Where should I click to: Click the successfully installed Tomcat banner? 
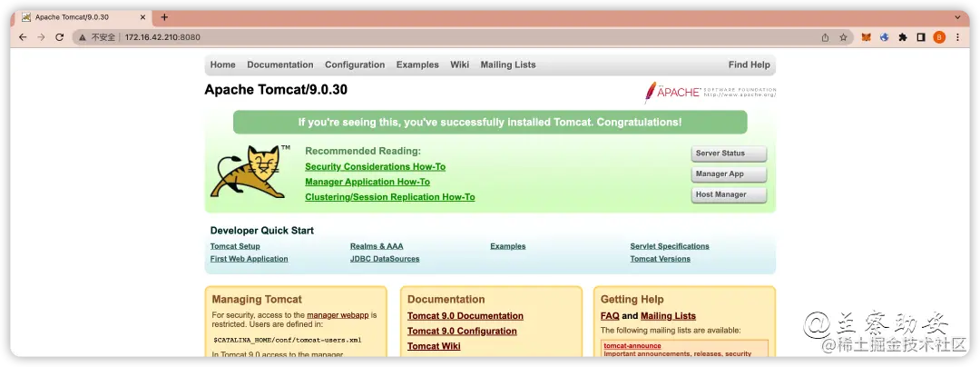pos(490,123)
